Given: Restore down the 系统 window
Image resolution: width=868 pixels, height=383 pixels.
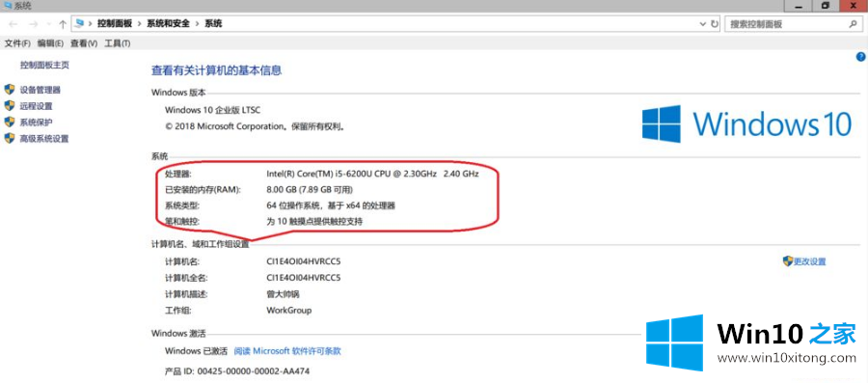Looking at the screenshot, I should pyautogui.click(x=826, y=5).
